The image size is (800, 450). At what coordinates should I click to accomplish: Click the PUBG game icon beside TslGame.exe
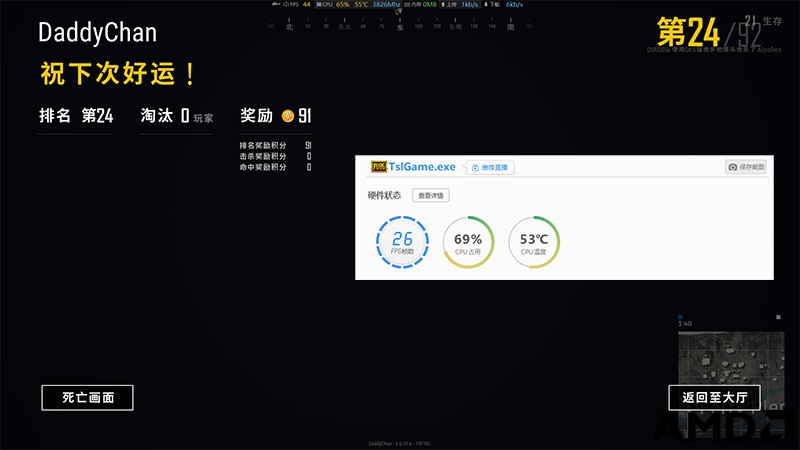point(379,166)
